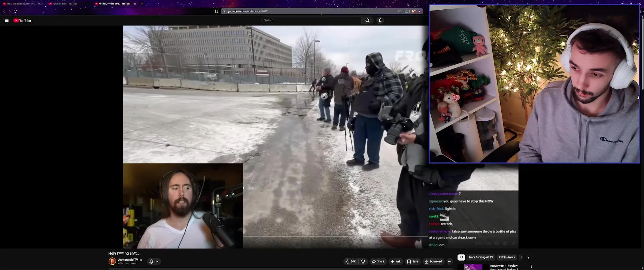Click the rick_frick chat message 'light it'
The height and width of the screenshot is (270, 644).
(450, 209)
